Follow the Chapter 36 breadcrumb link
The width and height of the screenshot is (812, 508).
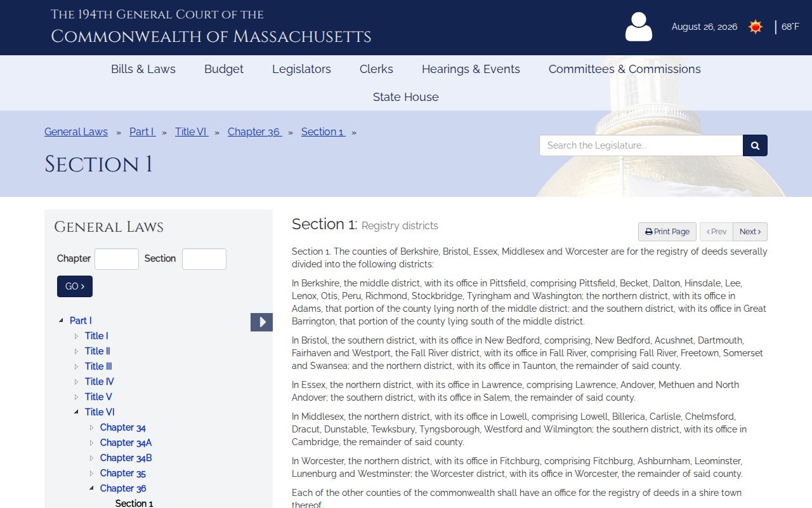254,132
